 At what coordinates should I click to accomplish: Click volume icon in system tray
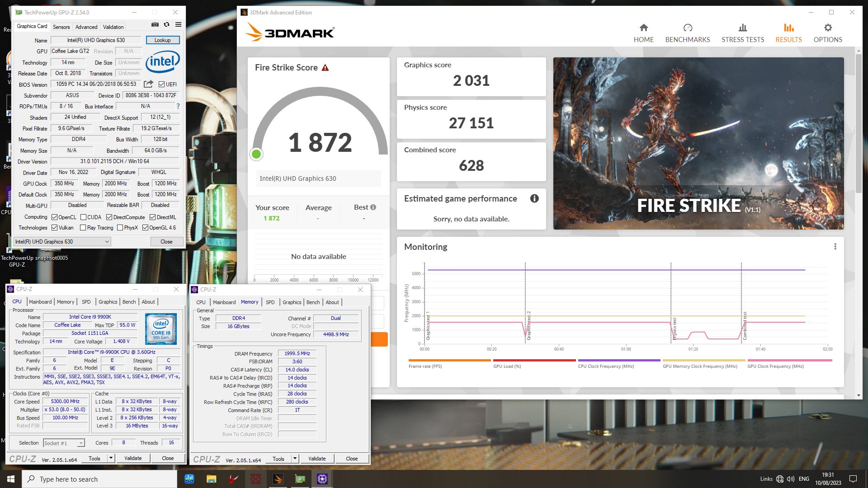(x=791, y=479)
